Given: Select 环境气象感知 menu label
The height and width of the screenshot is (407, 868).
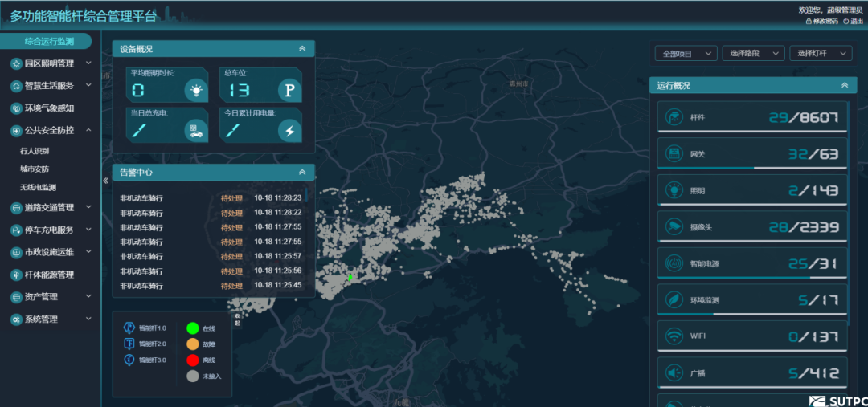Looking at the screenshot, I should (49, 108).
